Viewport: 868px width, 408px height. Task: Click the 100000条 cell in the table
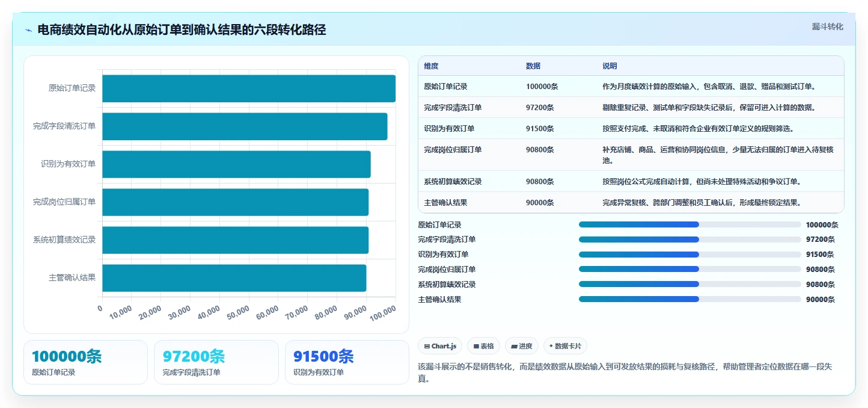point(542,87)
